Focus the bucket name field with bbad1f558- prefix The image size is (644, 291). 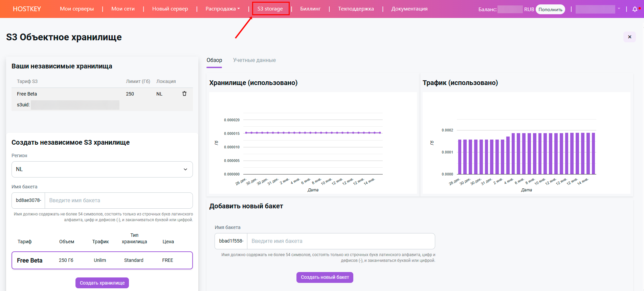(x=340, y=241)
